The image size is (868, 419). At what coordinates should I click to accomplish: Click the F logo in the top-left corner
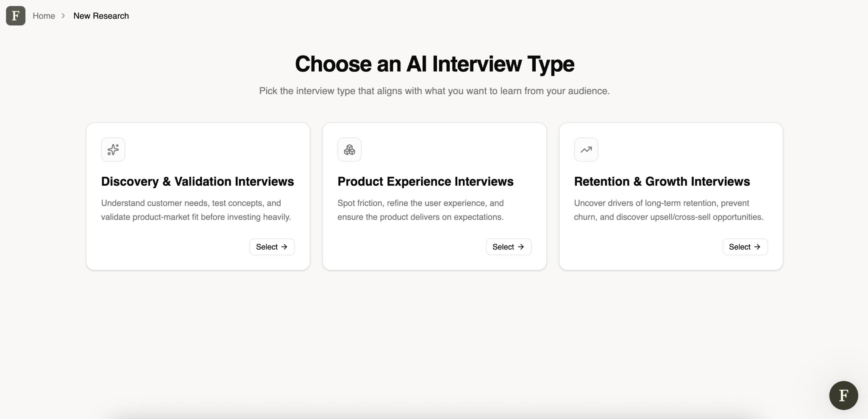pos(16,16)
